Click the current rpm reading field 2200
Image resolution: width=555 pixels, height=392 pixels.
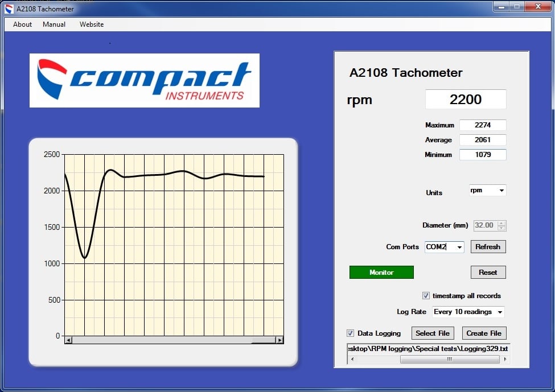click(x=466, y=100)
